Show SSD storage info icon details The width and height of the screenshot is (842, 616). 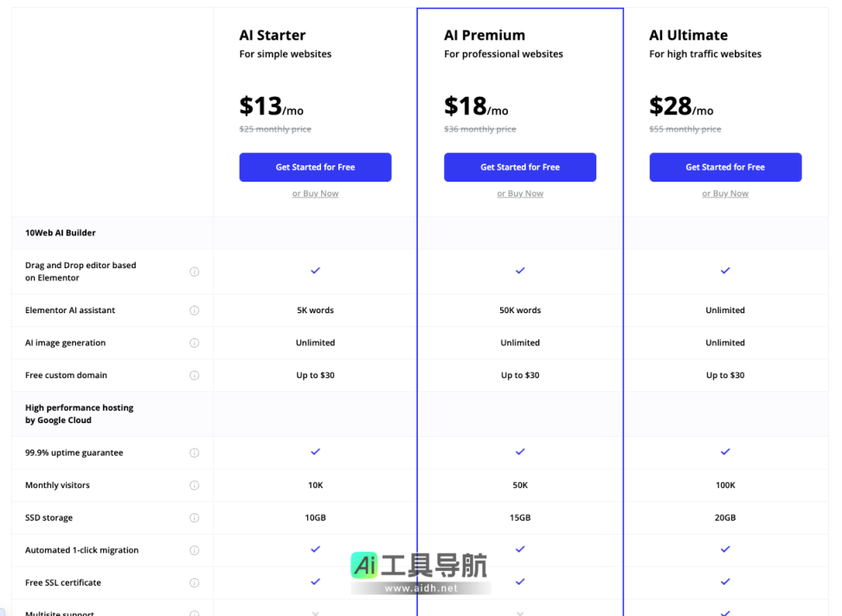[x=194, y=518]
